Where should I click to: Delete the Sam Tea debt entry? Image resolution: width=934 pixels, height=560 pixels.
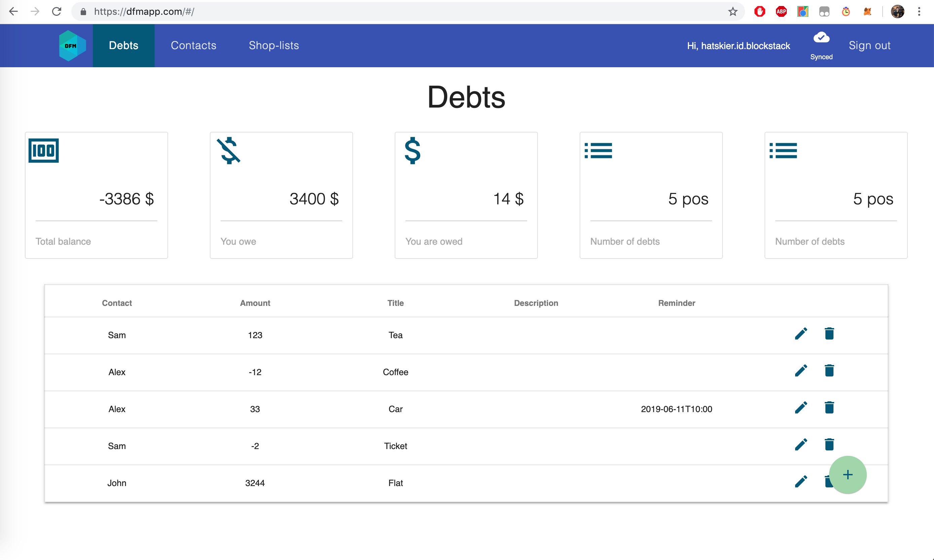(829, 333)
